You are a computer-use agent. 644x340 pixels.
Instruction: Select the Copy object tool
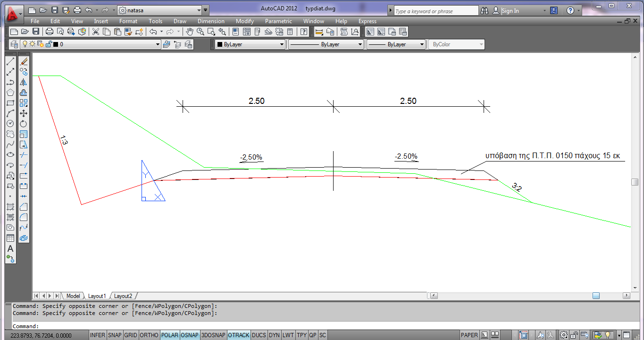pos(24,72)
